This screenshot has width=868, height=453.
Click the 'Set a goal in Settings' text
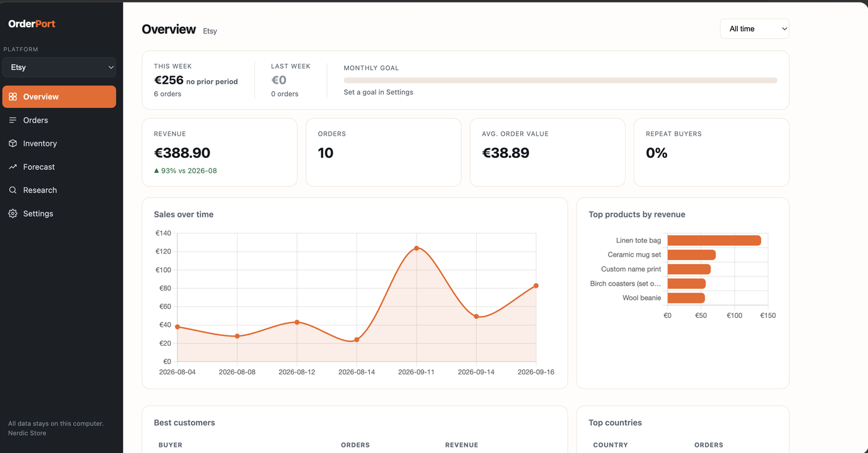click(378, 92)
